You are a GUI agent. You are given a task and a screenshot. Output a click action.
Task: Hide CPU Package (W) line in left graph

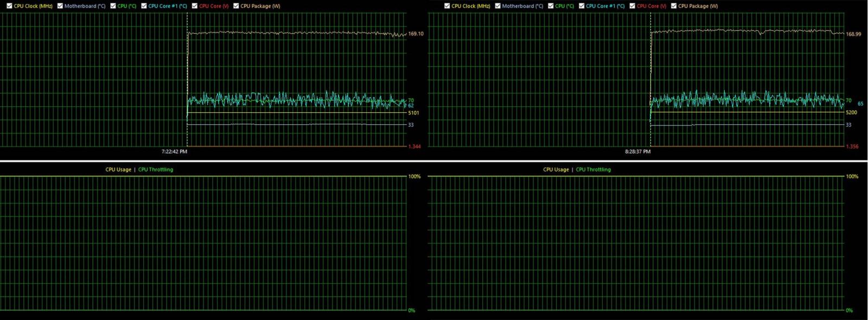pyautogui.click(x=236, y=6)
